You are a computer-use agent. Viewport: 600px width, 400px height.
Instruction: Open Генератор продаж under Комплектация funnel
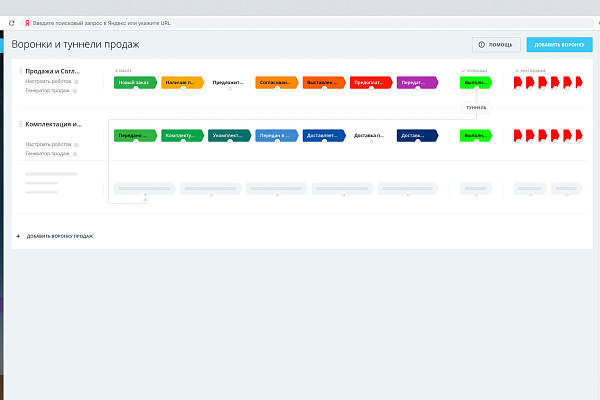(47, 153)
